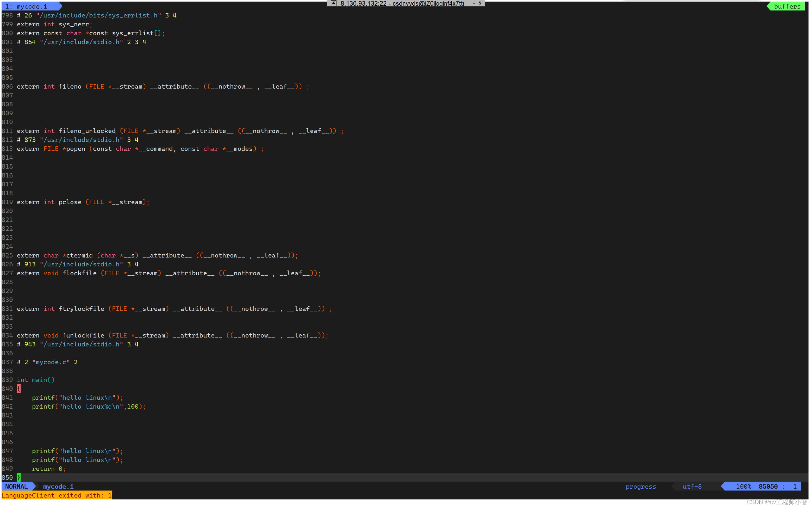The height and width of the screenshot is (508, 812).
Task: Place cursor on line 839 int main()
Action: point(36,380)
